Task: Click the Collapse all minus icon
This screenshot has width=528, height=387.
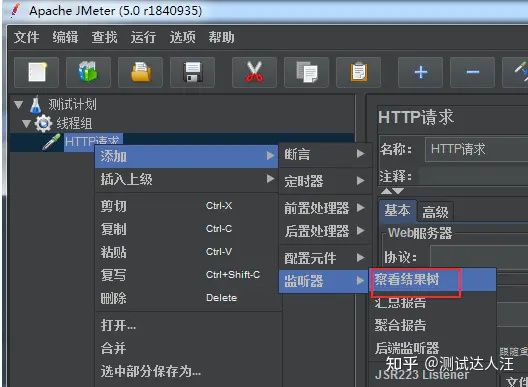Action: (x=472, y=72)
